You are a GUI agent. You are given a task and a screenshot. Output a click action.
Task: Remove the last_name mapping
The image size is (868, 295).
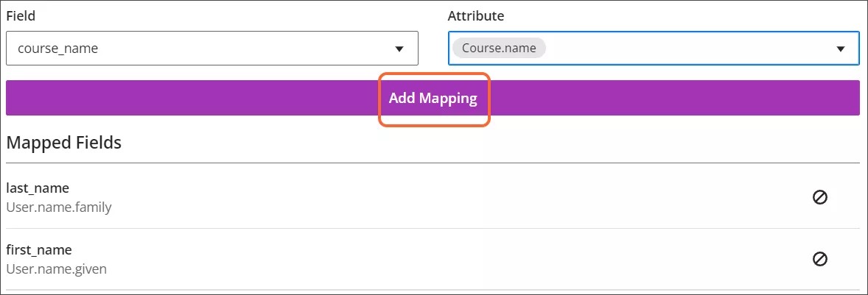[x=819, y=197]
